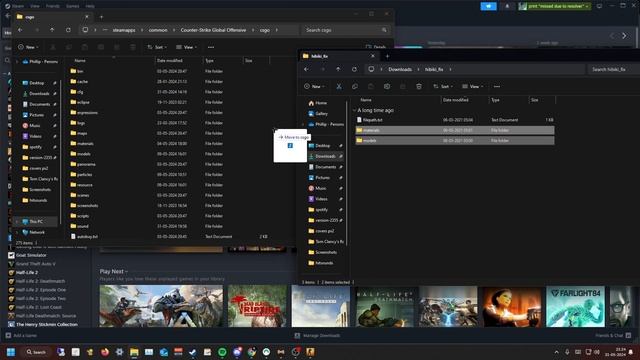The image size is (640, 360).
Task: Go back in the csgo Explorer window
Action: (x=20, y=30)
